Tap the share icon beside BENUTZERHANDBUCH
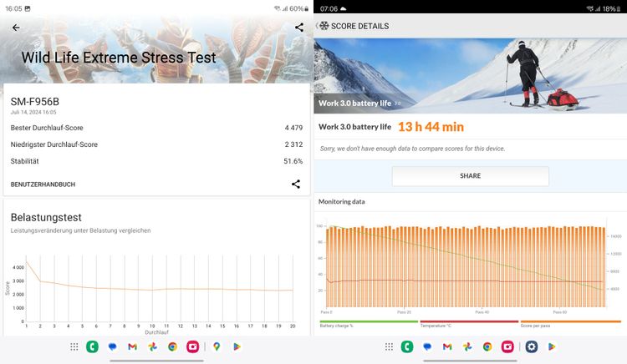Screen dimensions: 627x364 click(x=295, y=184)
